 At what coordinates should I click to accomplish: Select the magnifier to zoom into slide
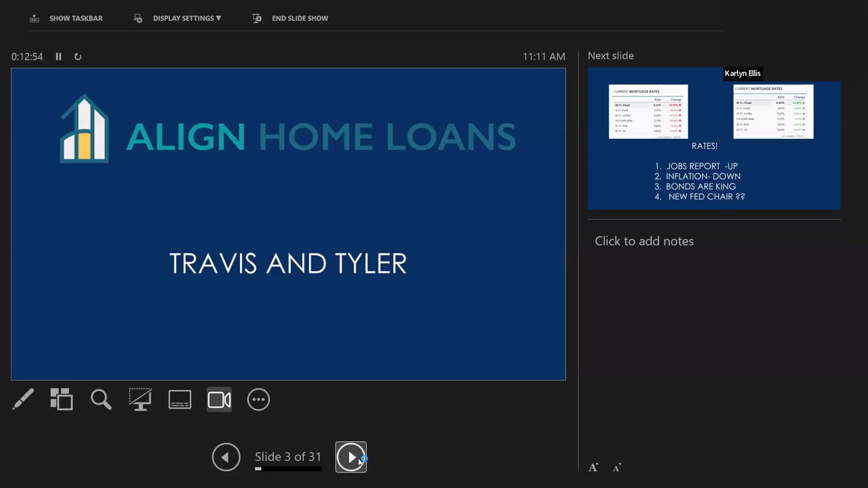[101, 399]
